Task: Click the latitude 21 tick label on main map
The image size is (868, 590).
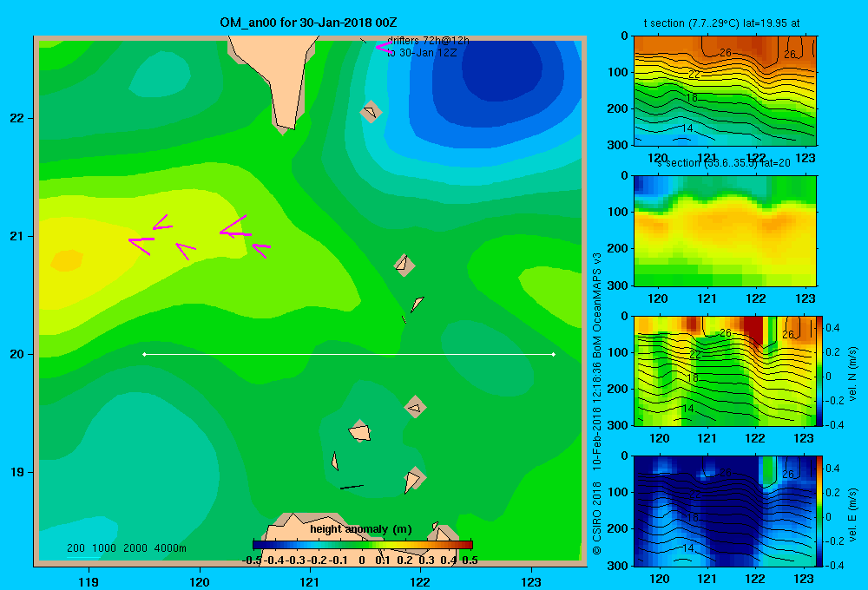Action: point(17,236)
